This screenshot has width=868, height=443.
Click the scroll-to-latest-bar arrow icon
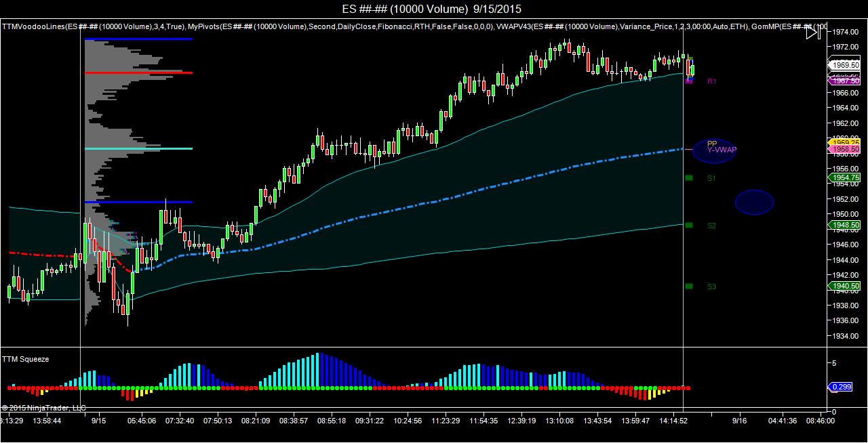(x=813, y=32)
